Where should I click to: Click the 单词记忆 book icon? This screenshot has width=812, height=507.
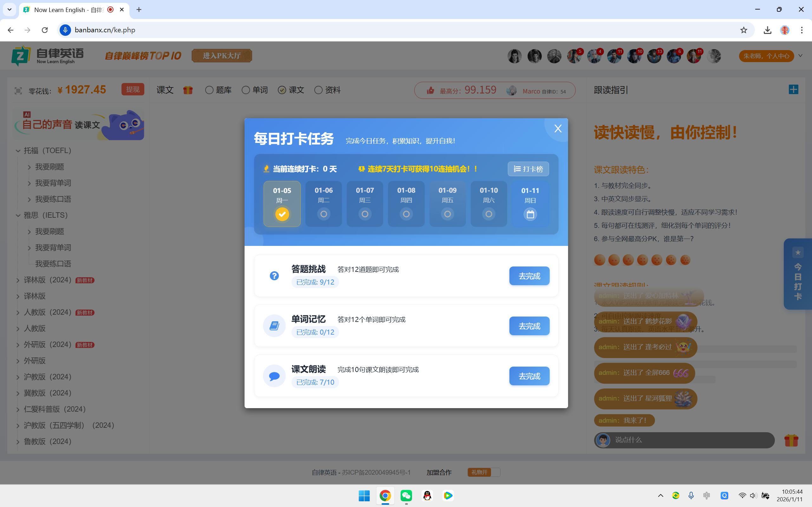coord(274,326)
